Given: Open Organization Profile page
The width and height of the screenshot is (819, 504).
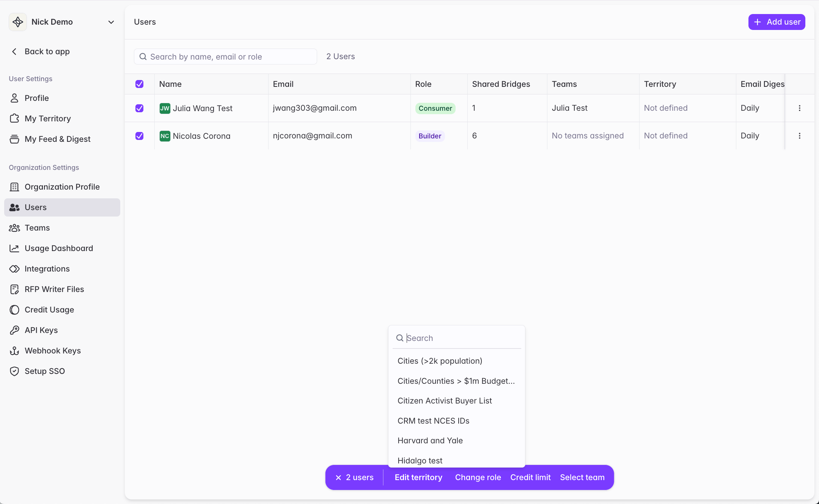Looking at the screenshot, I should (62, 187).
